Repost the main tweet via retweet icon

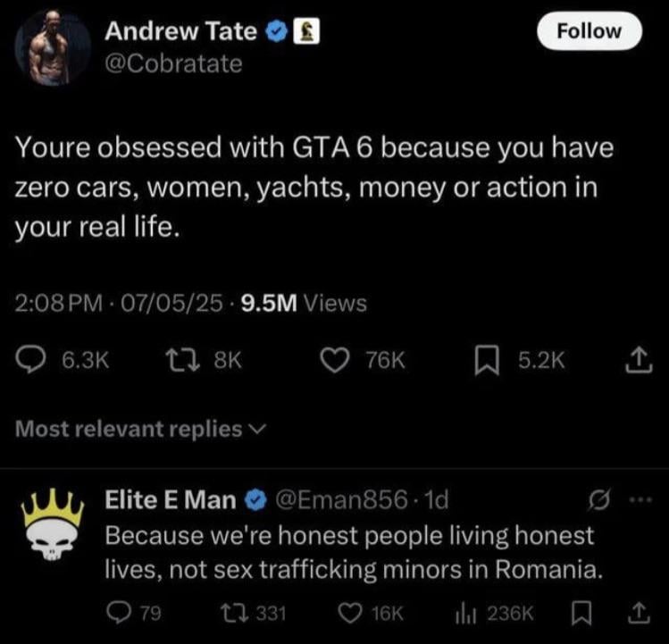tap(182, 360)
